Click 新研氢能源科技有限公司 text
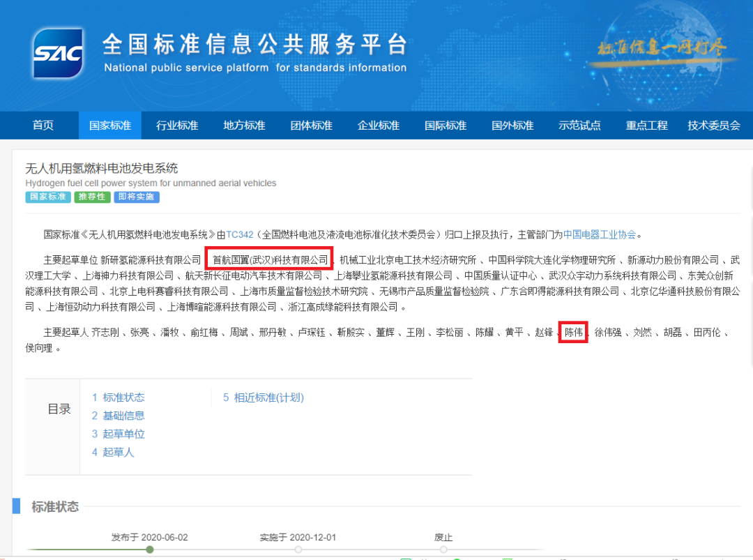Screen dimensions: 753x560 pos(151,260)
